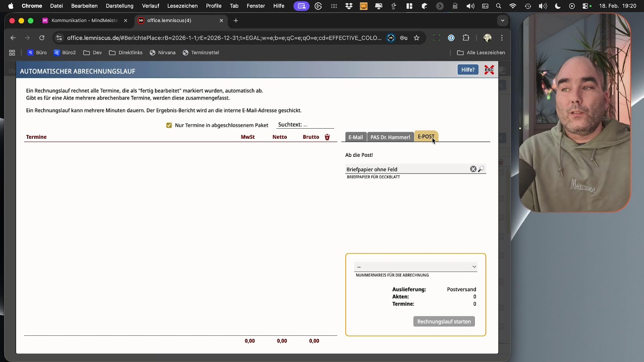Open the Terminzettel bookmark
Screen dimensions: 644x362
pos(201,52)
